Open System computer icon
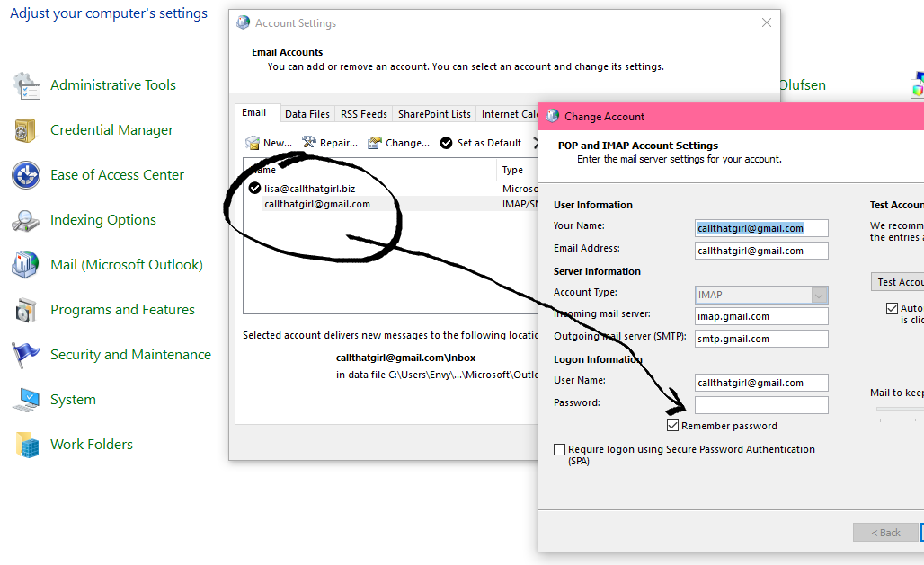Image resolution: width=924 pixels, height=565 pixels. click(x=26, y=400)
